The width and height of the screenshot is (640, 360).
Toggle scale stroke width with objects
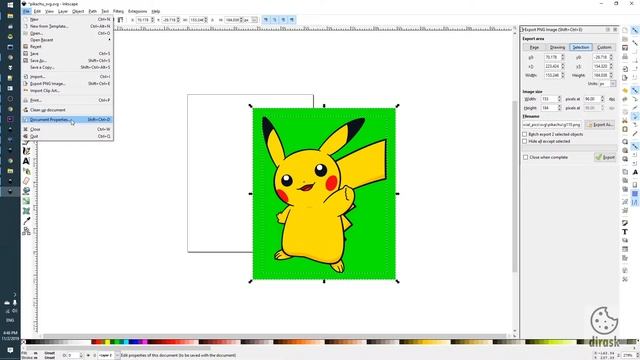(266, 20)
